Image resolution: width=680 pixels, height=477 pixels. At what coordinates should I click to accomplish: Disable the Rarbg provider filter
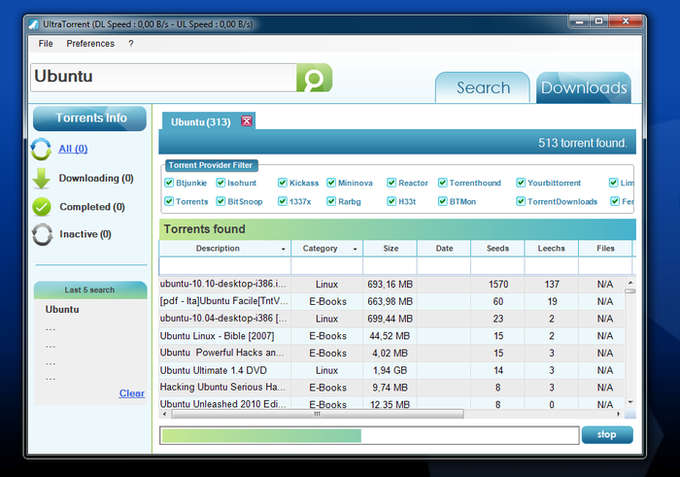click(x=331, y=201)
